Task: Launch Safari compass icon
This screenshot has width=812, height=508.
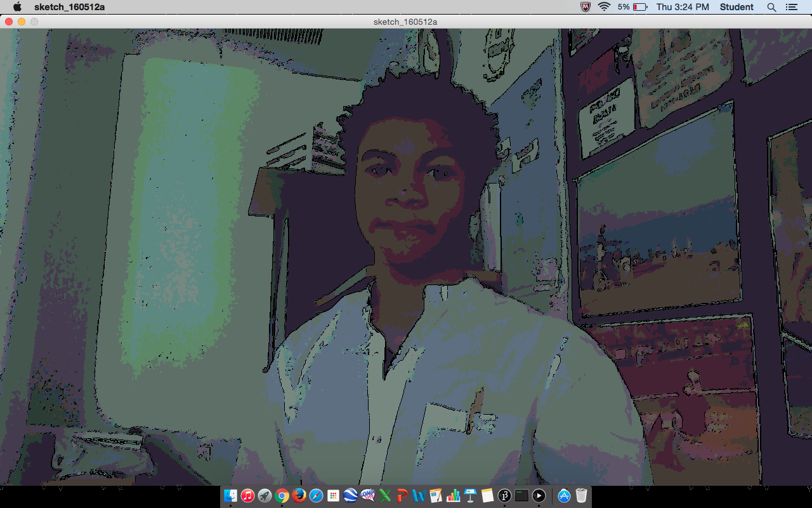Action: pyautogui.click(x=316, y=495)
